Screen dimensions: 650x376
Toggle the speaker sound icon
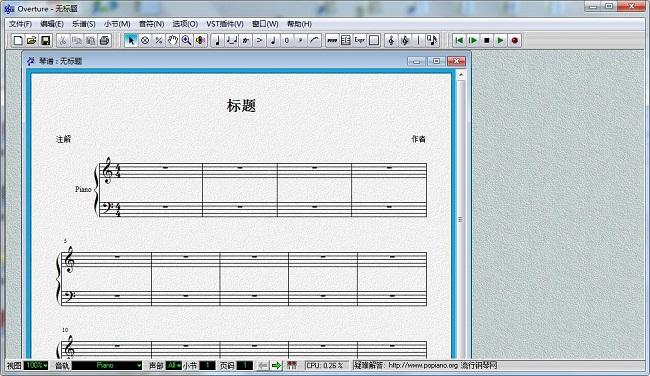[201, 40]
